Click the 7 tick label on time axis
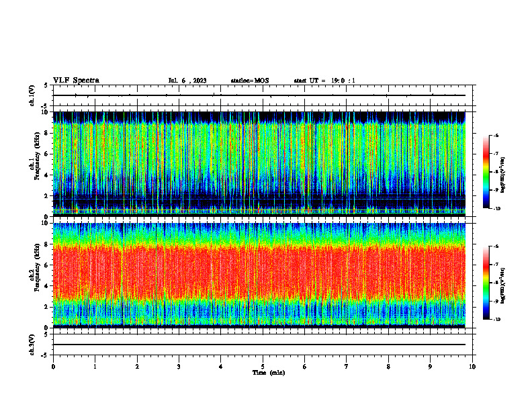 pyautogui.click(x=347, y=367)
